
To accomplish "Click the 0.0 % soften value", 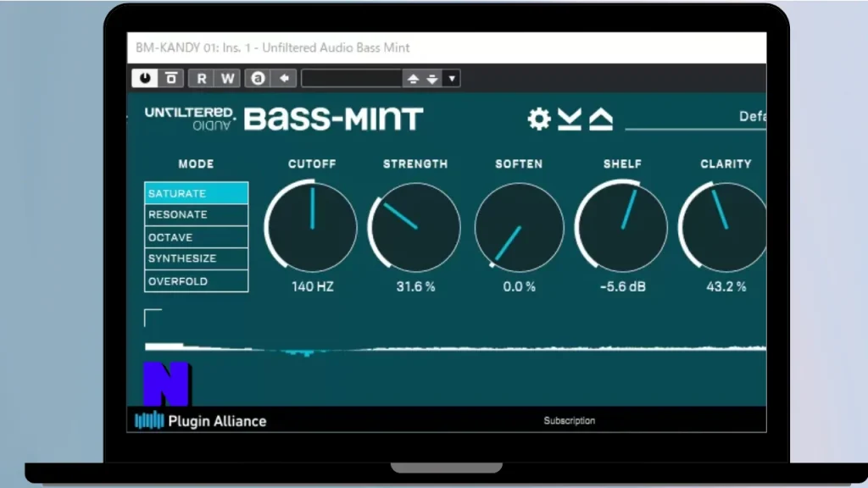I will click(x=520, y=286).
